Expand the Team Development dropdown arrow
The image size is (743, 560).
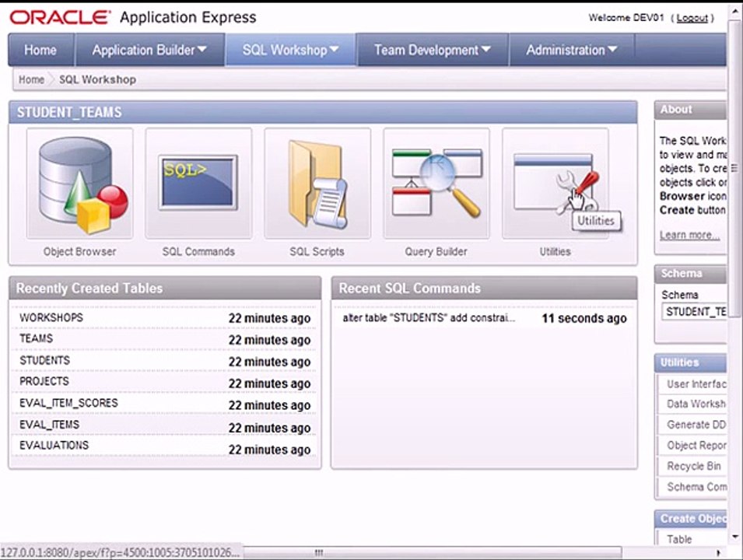[485, 49]
